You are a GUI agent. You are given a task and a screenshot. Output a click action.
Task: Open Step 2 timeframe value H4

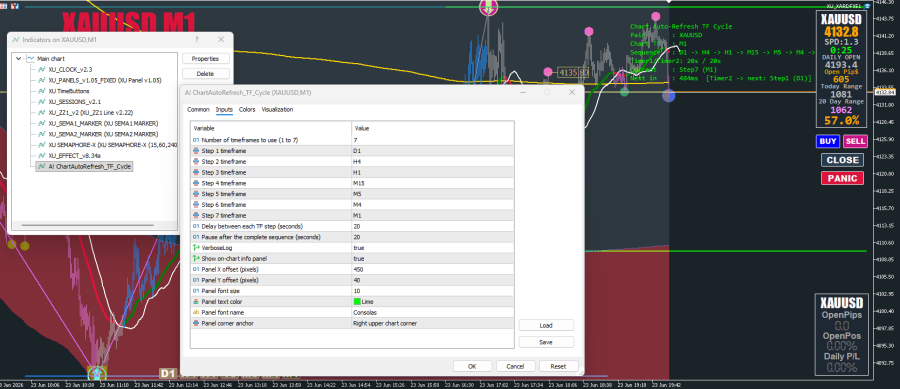pyautogui.click(x=433, y=162)
